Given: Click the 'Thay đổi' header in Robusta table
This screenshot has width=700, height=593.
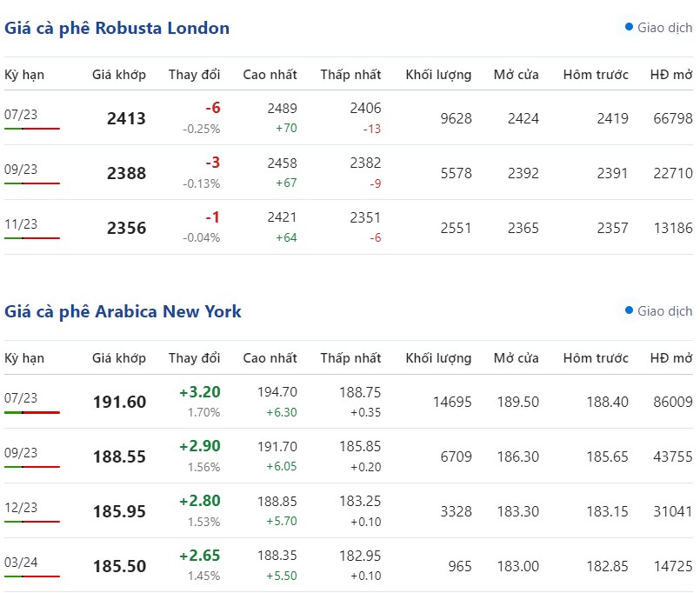Looking at the screenshot, I should tap(194, 75).
